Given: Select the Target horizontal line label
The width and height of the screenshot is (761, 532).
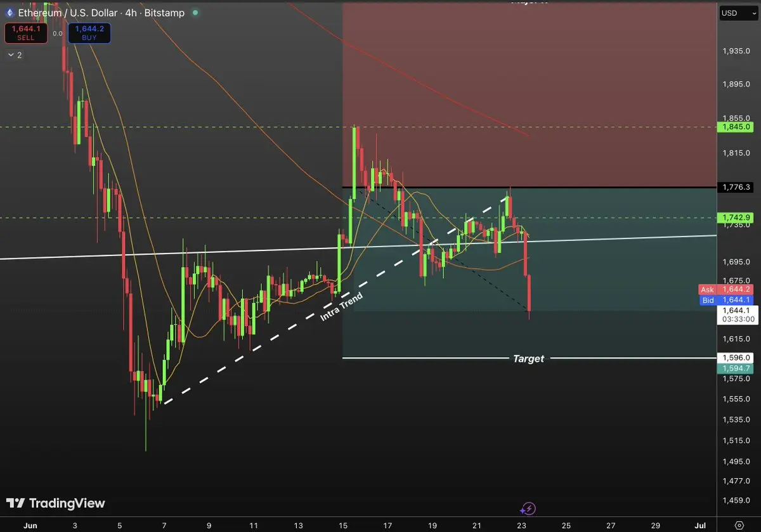Looking at the screenshot, I should tap(528, 359).
